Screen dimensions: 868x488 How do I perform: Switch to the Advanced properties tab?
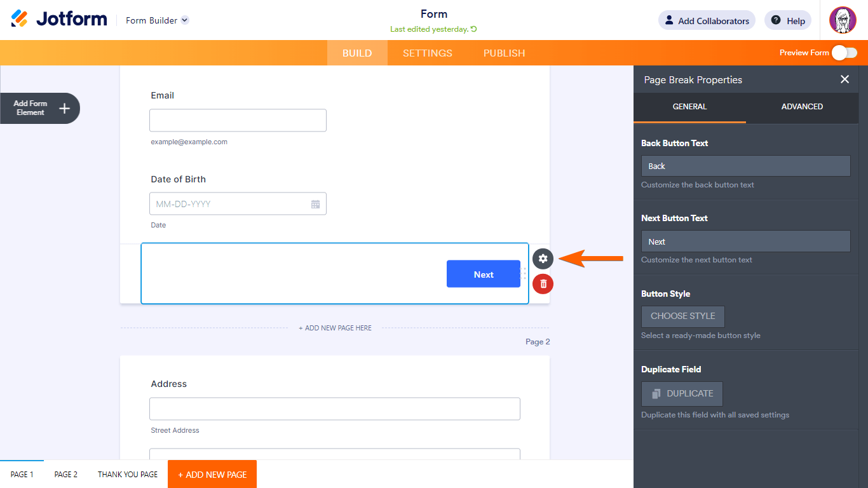click(x=802, y=107)
